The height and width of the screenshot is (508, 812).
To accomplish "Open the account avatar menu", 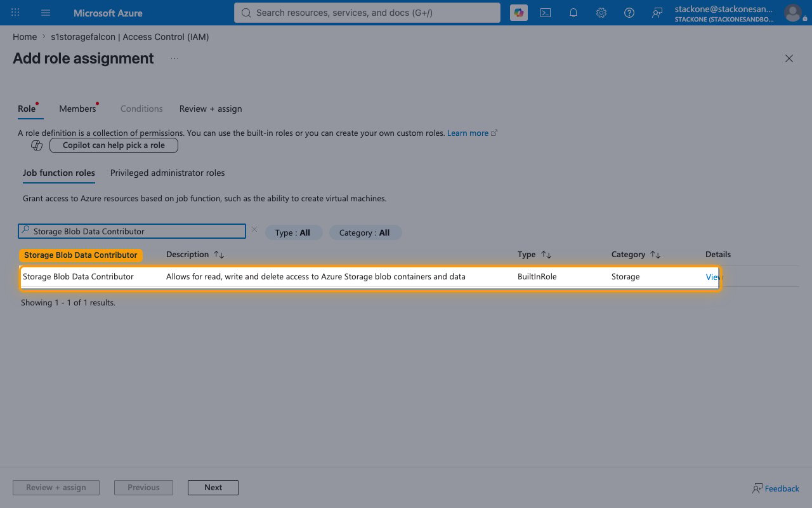I will click(792, 13).
